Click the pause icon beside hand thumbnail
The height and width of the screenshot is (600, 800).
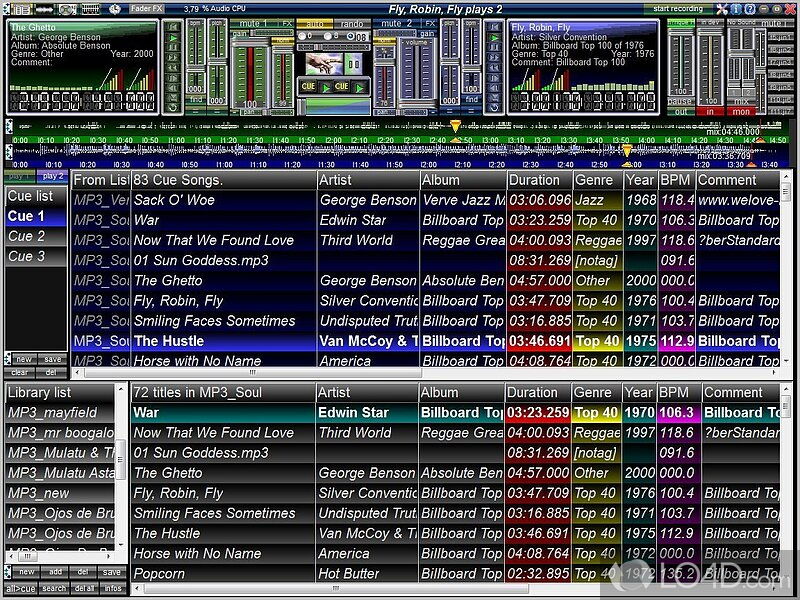pyautogui.click(x=353, y=64)
